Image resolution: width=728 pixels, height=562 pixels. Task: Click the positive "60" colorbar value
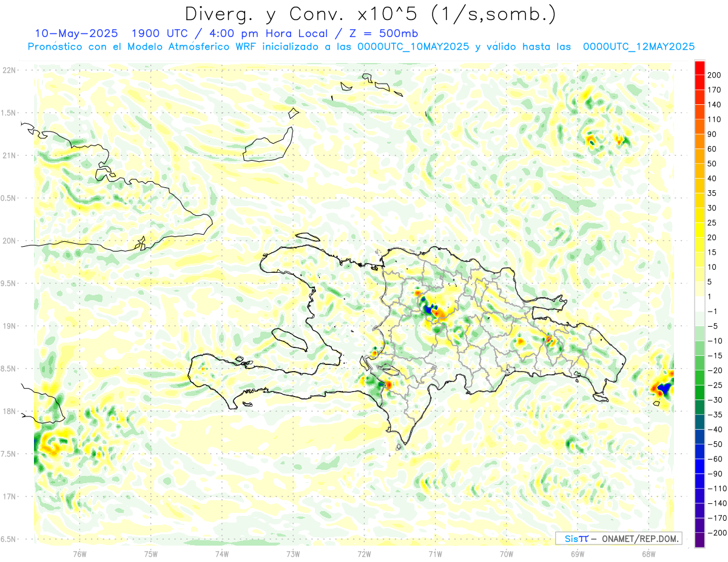tap(712, 149)
